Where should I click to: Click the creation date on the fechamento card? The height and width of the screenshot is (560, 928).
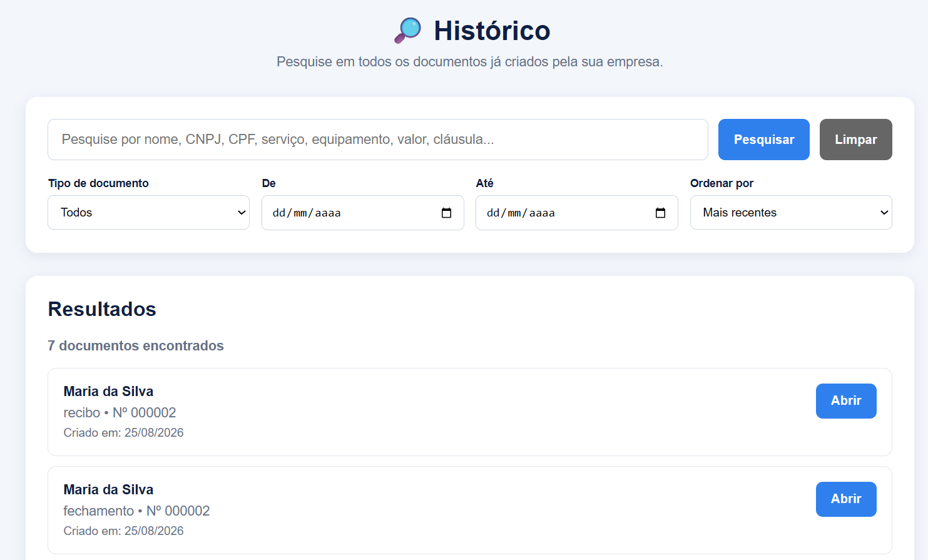[123, 531]
